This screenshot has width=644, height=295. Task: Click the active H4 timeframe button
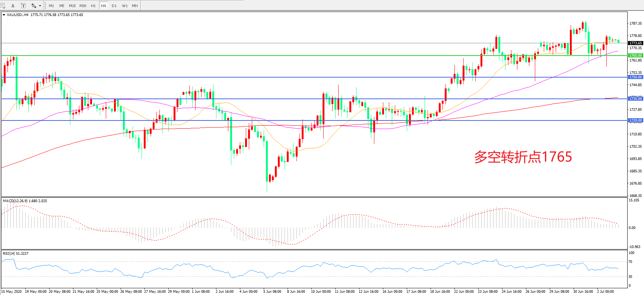[104, 6]
